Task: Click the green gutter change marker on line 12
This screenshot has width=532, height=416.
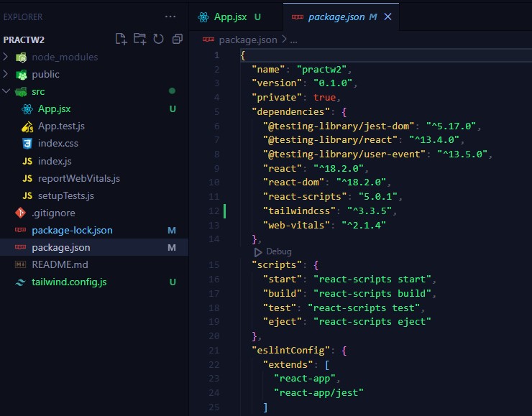Action: [x=224, y=211]
